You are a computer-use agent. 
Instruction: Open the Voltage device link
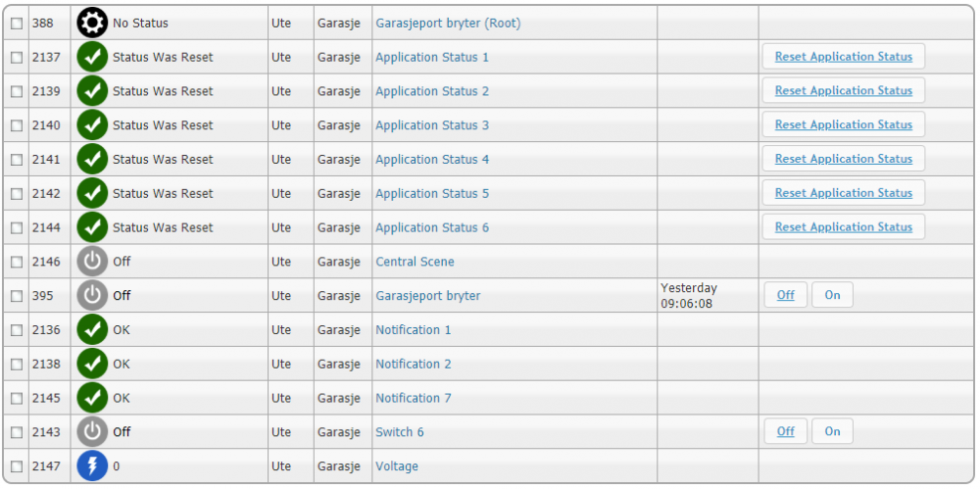[x=397, y=466]
